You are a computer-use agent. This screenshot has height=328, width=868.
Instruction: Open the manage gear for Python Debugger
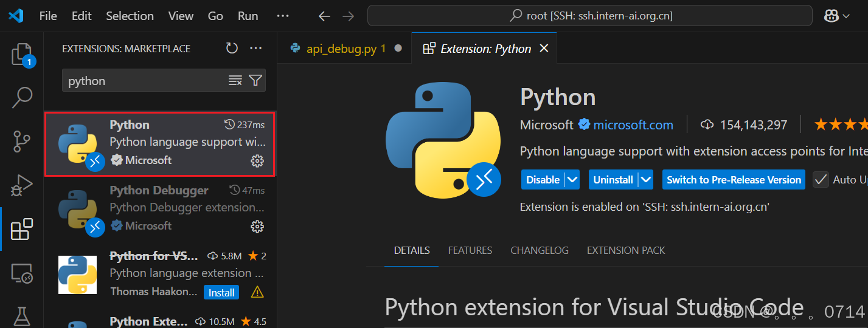[x=257, y=226]
